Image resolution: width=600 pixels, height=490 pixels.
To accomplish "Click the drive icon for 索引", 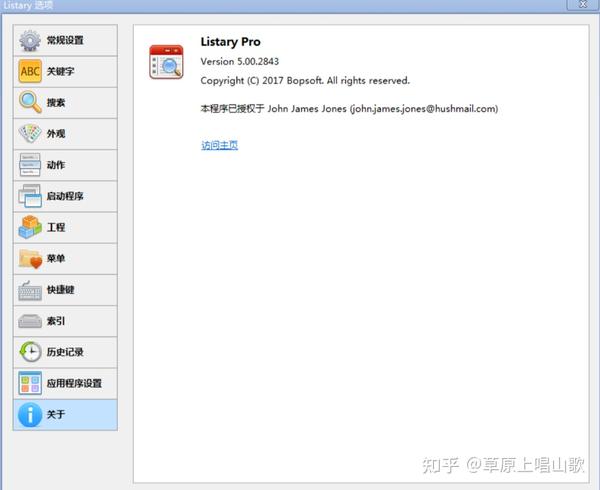I will coord(30,321).
